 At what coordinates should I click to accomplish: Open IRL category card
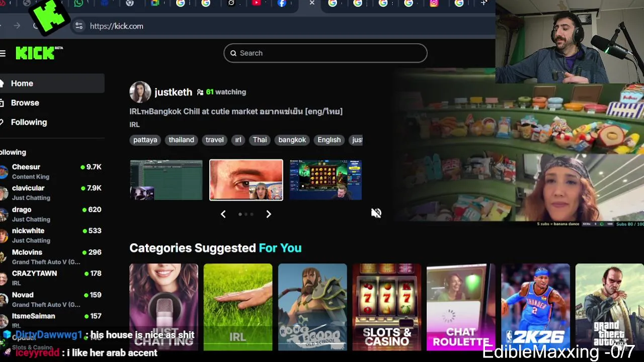238,307
